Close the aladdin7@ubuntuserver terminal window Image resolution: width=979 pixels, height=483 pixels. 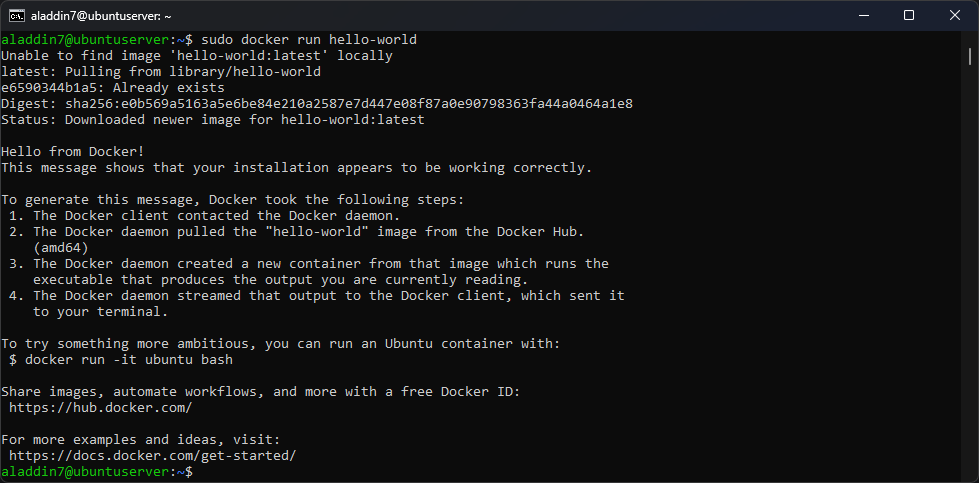click(x=955, y=16)
